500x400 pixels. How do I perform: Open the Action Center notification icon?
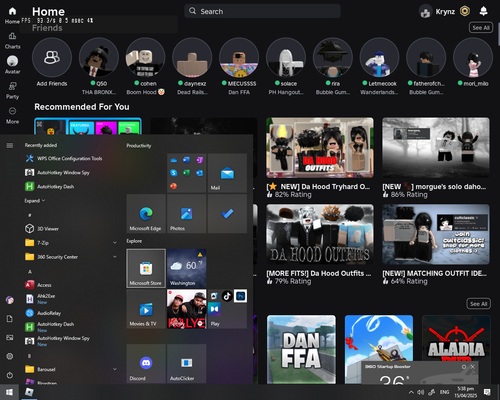tap(487, 392)
